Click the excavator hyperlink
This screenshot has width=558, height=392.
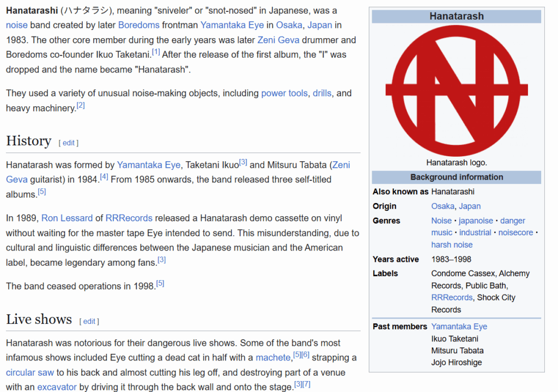click(57, 387)
